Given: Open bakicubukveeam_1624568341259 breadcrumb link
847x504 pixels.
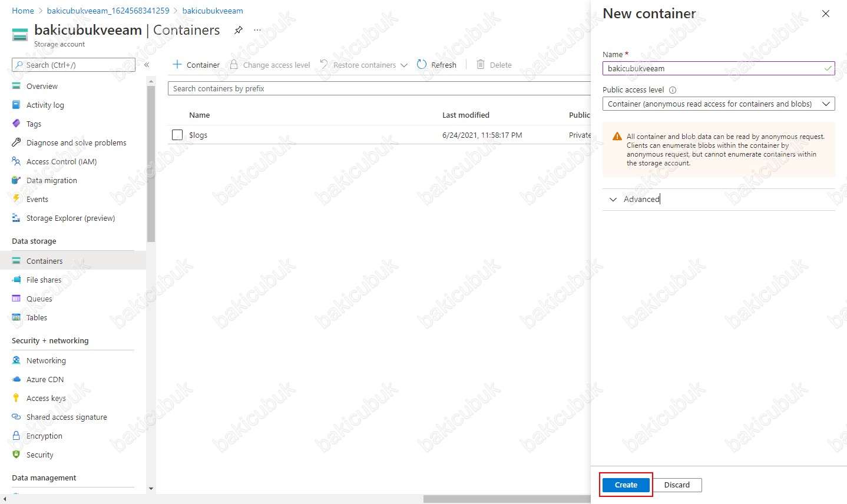Looking at the screenshot, I should click(x=108, y=11).
